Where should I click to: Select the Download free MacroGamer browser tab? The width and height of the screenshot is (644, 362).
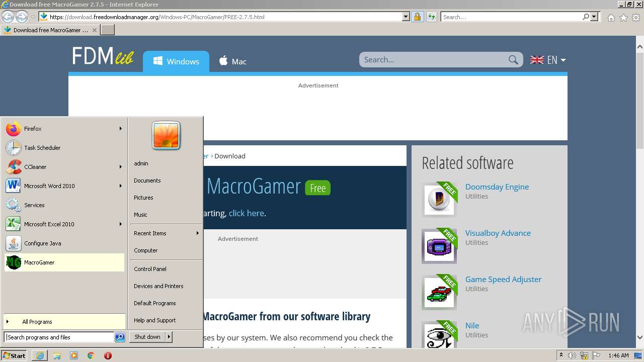tap(49, 30)
